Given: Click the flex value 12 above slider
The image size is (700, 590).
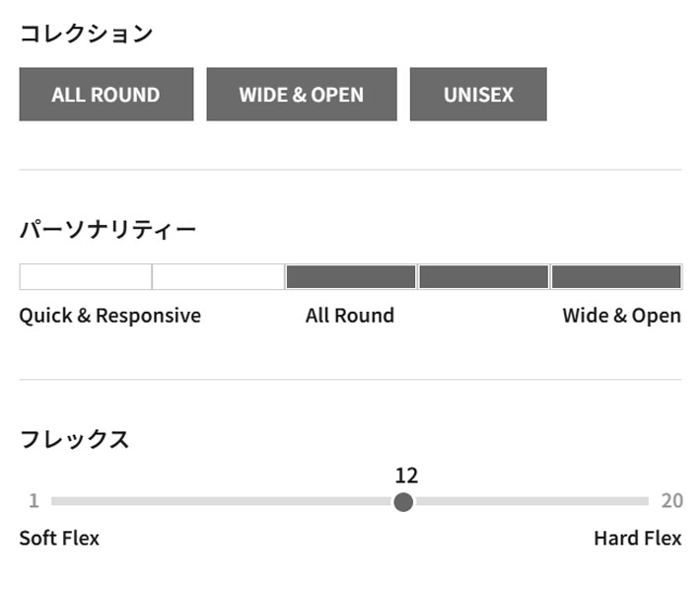Looking at the screenshot, I should click(x=407, y=476).
